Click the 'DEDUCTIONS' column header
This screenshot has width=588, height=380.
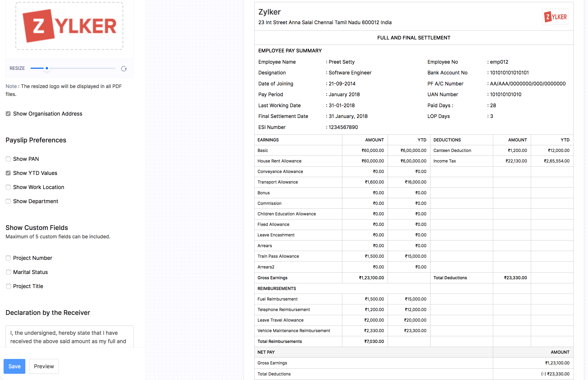[x=447, y=140]
